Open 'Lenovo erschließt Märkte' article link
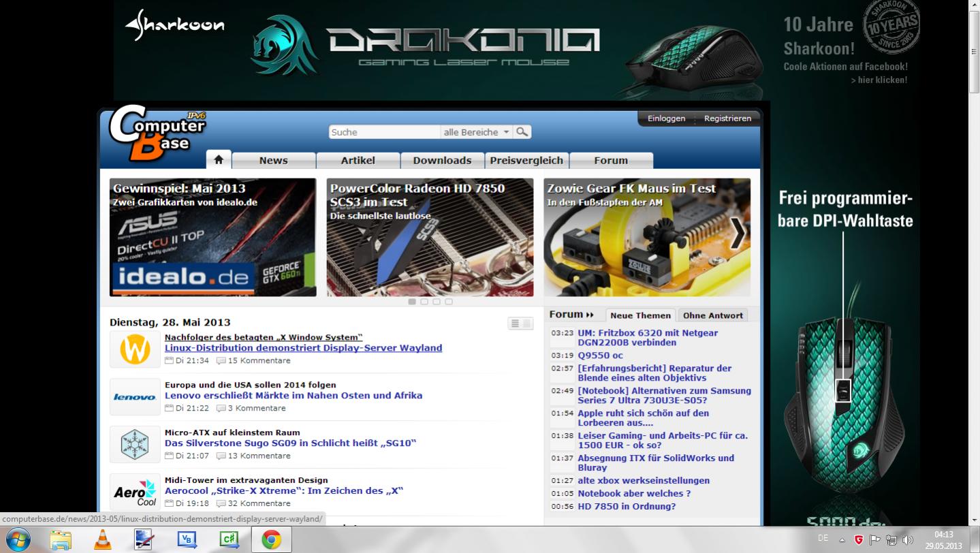Viewport: 980px width, 553px height. coord(294,395)
